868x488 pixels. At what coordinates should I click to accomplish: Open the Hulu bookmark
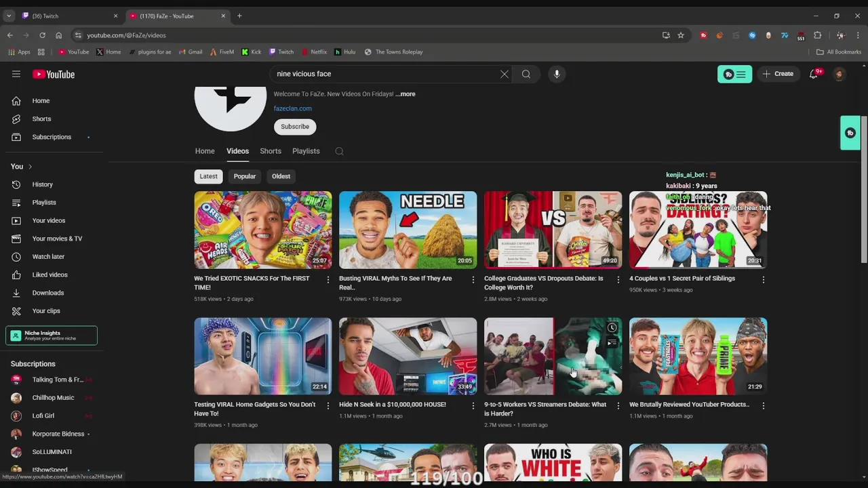(x=345, y=52)
